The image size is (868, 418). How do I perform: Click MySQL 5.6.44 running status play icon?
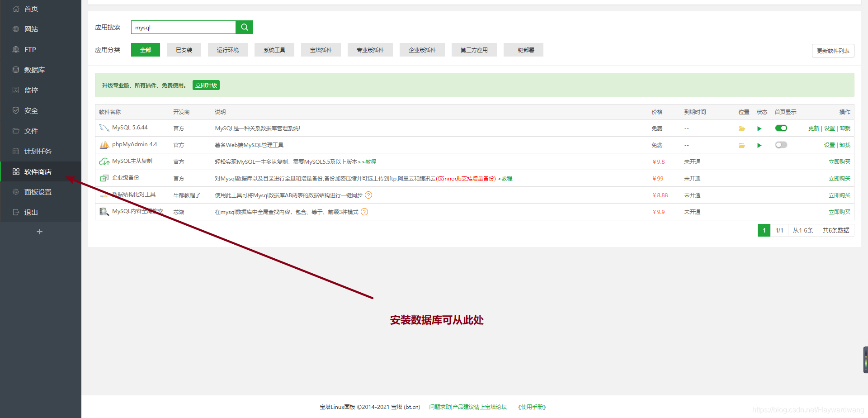759,128
